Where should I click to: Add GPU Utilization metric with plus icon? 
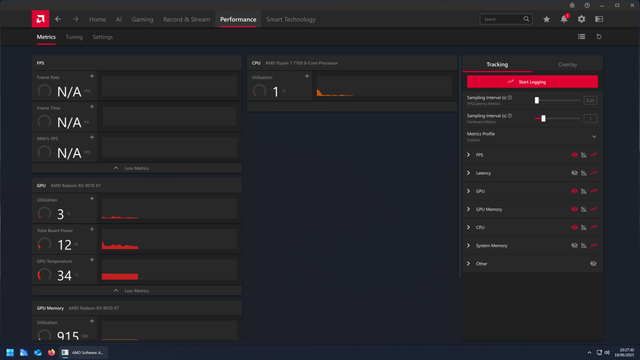[x=92, y=199]
